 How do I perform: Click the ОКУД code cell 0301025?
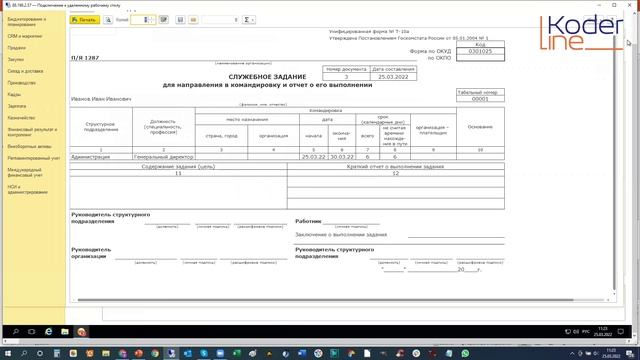pos(480,51)
